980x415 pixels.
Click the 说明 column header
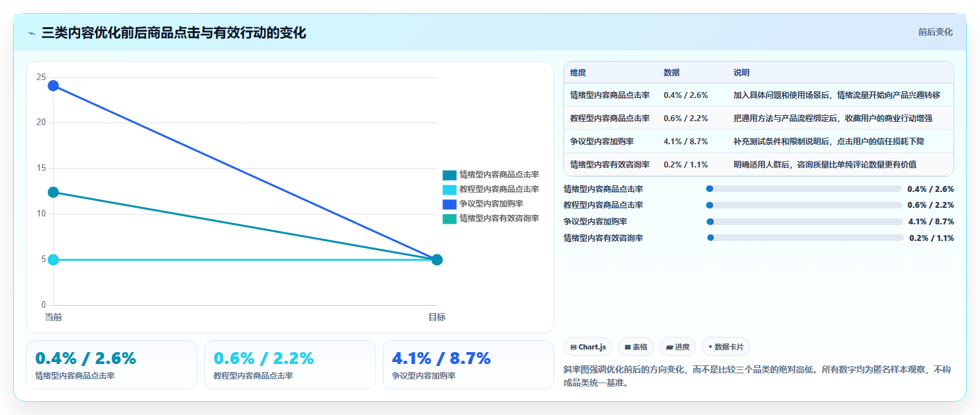(742, 73)
